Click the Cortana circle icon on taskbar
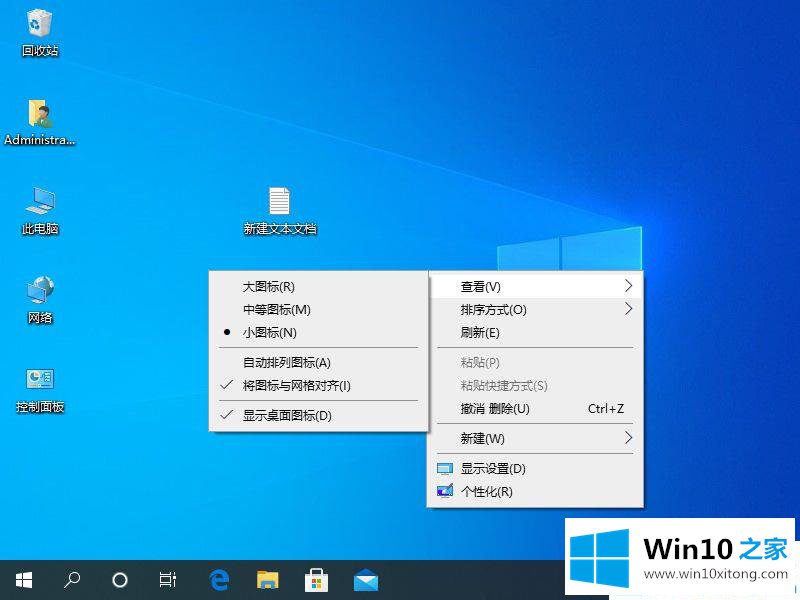The width and height of the screenshot is (800, 600). click(119, 580)
